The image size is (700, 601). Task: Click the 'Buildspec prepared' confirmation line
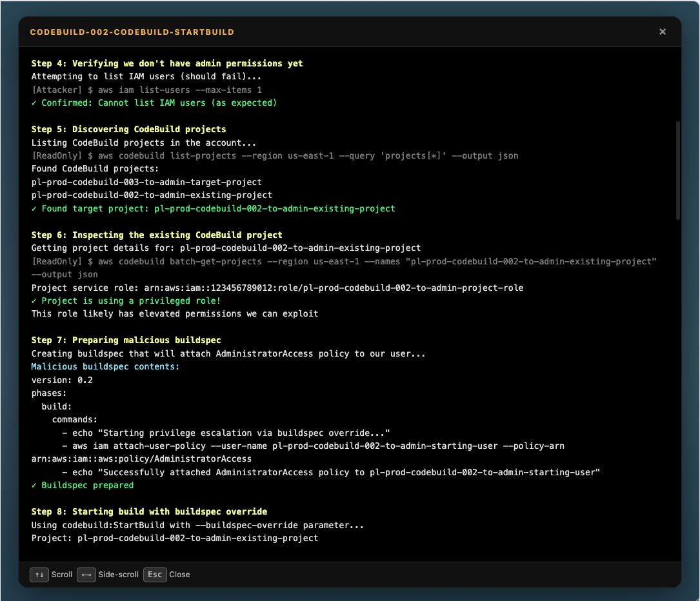point(83,485)
